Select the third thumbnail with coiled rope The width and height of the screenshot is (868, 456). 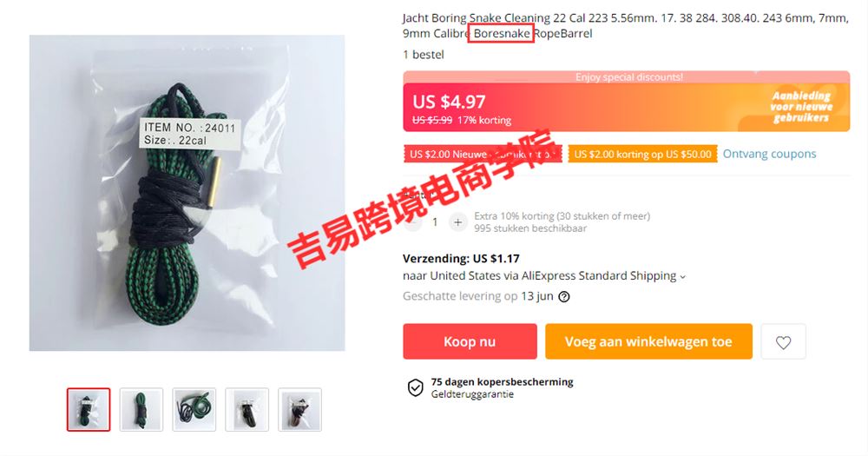pos(194,409)
